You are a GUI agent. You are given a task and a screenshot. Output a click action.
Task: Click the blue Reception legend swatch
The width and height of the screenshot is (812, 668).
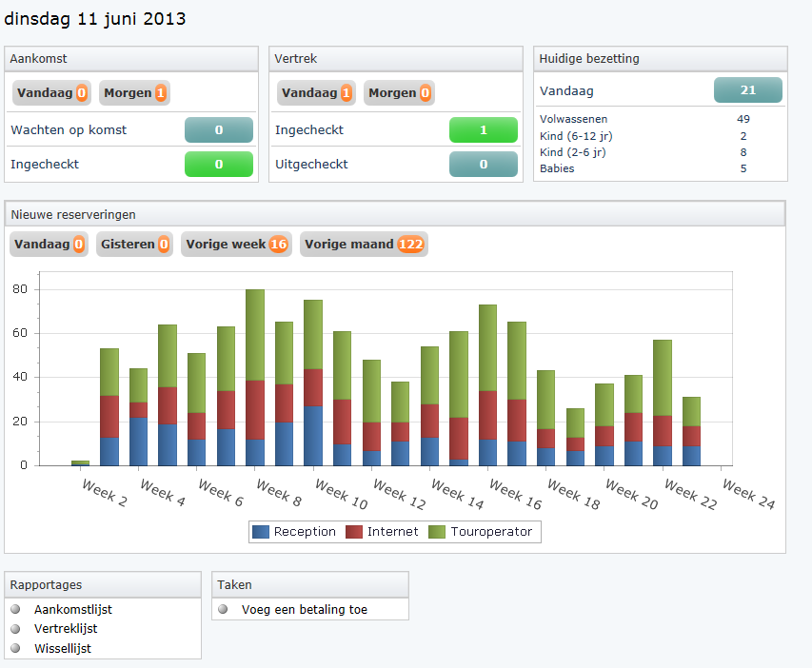click(261, 532)
